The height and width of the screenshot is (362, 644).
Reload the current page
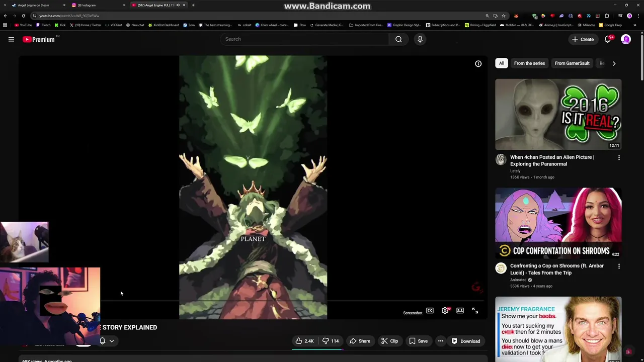point(24,16)
